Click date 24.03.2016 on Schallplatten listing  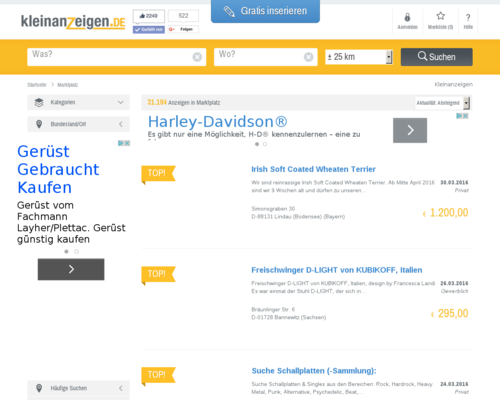tap(454, 384)
